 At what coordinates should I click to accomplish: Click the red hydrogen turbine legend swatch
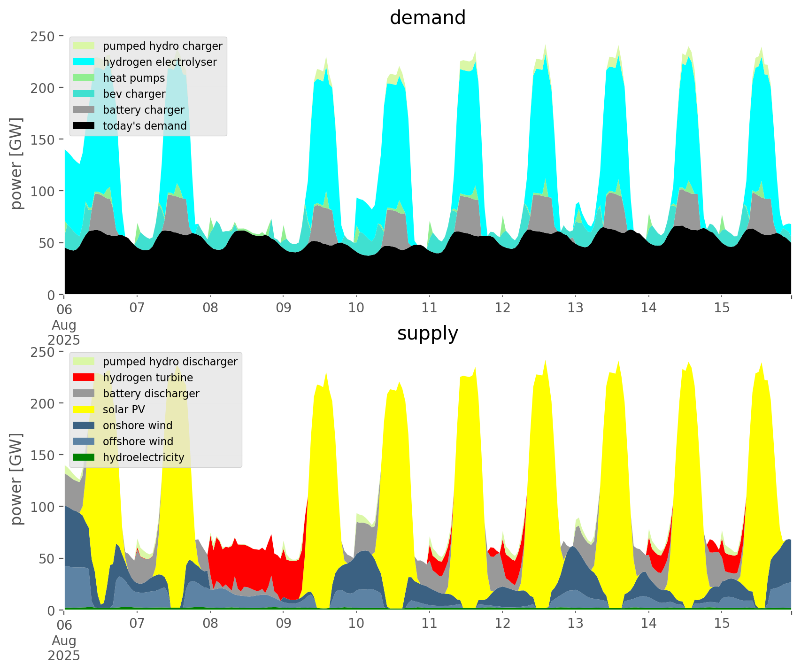(85, 378)
